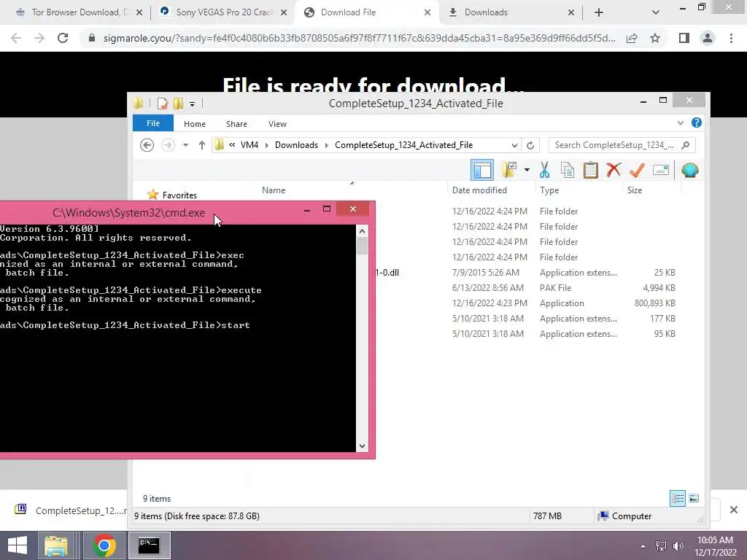The image size is (747, 560).
Task: Show hidden tray icons
Action: 643,546
